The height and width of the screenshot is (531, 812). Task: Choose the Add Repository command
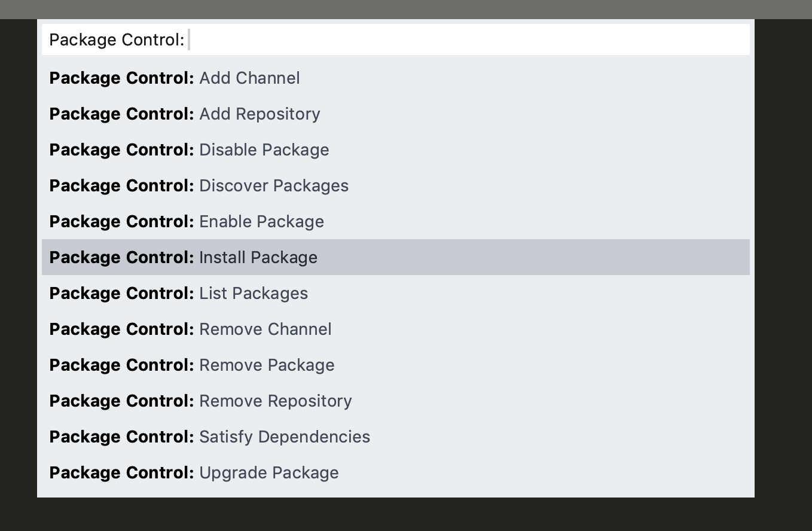point(395,114)
